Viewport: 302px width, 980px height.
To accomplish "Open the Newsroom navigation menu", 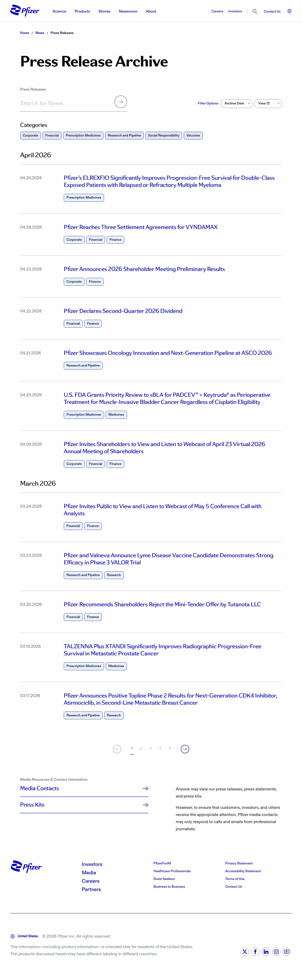I will pos(128,11).
